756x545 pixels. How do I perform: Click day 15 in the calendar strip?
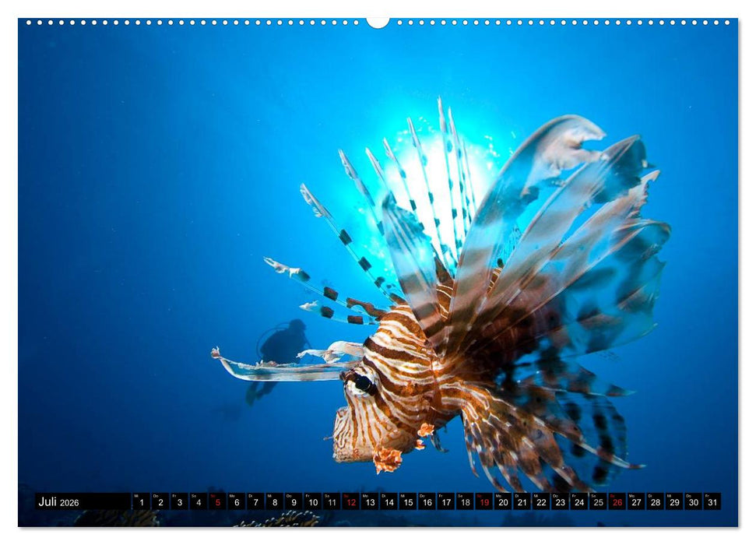[407, 502]
